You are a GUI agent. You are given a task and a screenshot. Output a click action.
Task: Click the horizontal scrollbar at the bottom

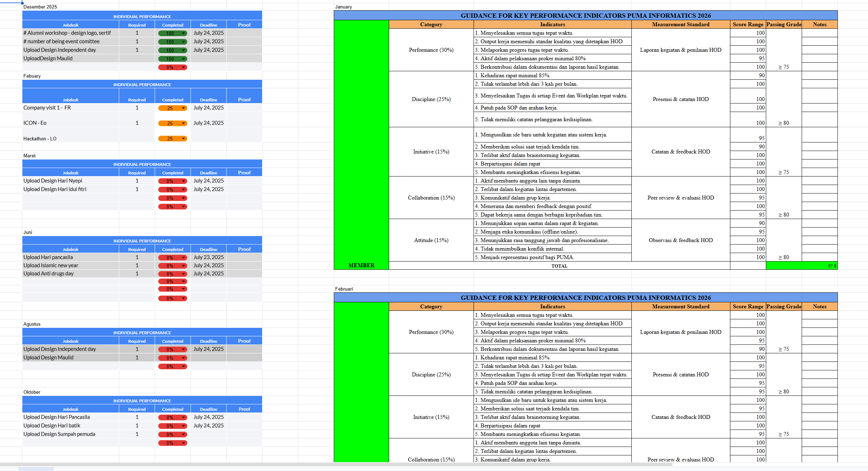pos(336,464)
